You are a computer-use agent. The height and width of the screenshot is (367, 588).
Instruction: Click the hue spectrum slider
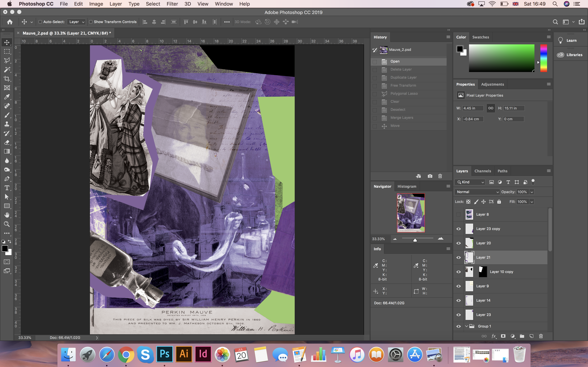click(544, 58)
